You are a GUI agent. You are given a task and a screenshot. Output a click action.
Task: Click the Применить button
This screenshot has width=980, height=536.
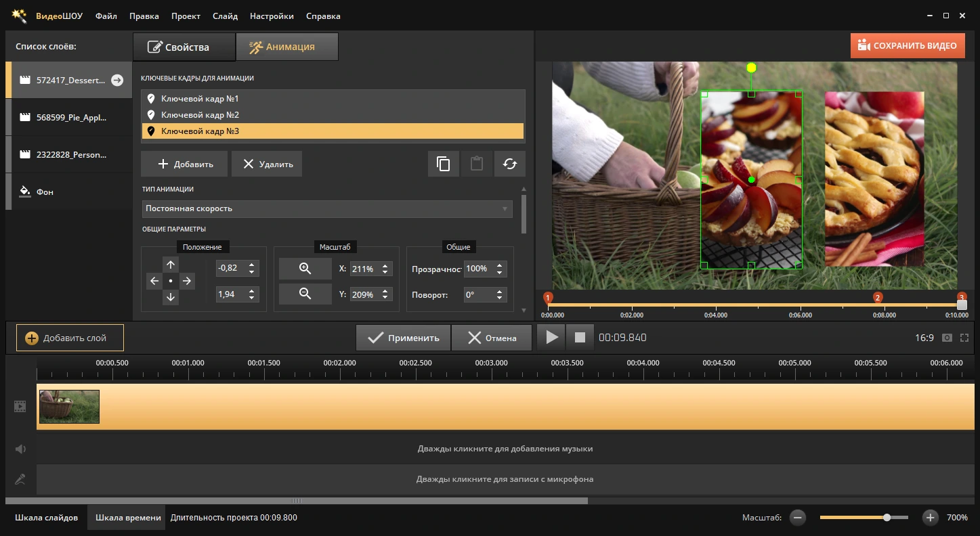[404, 338]
